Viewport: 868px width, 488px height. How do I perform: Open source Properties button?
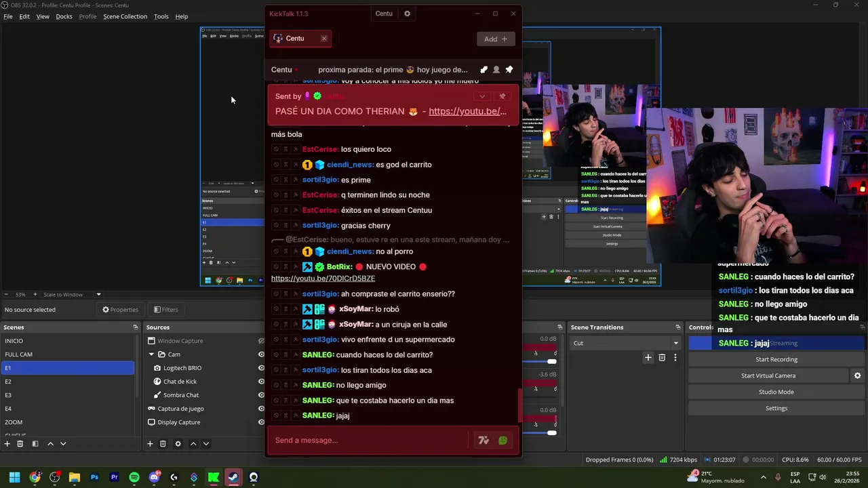(121, 310)
